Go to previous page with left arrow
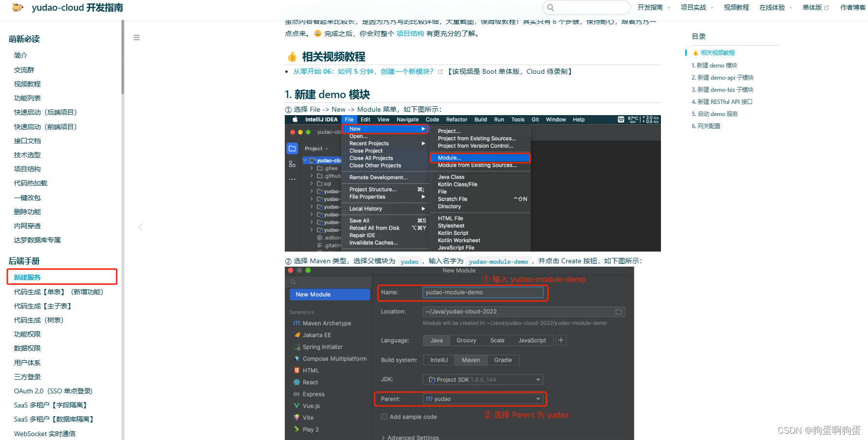The width and height of the screenshot is (868, 440). (x=140, y=227)
